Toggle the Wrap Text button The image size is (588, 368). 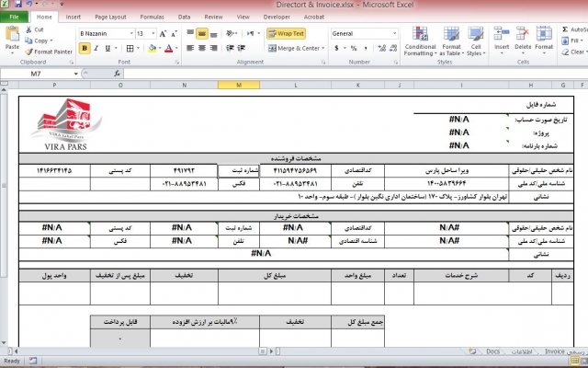(x=286, y=33)
